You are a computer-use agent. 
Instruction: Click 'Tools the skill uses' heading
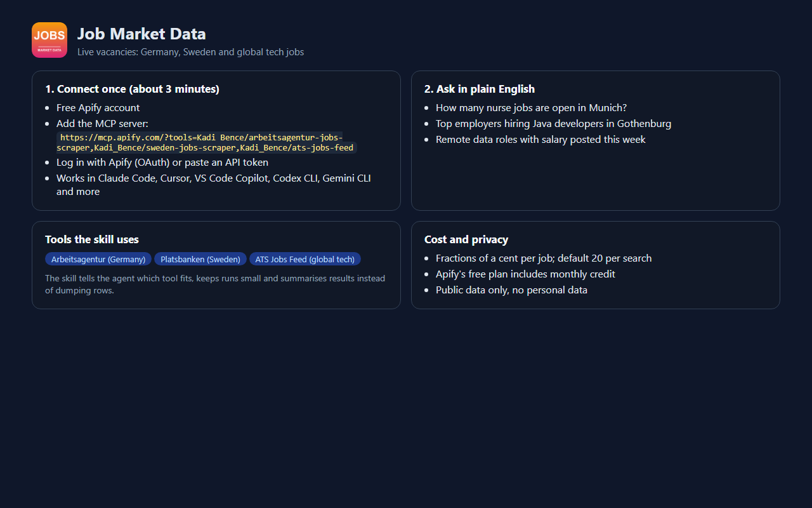92,239
